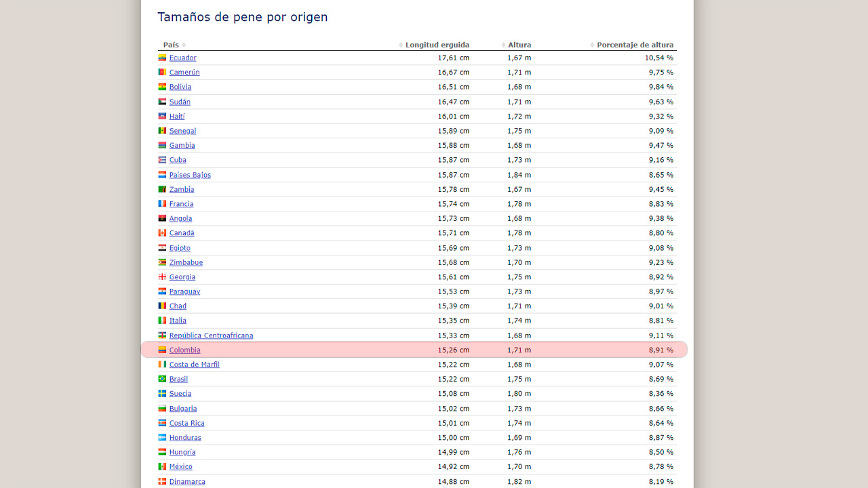Select the value 17,61 cm
The image size is (868, 488).
[x=454, y=58]
